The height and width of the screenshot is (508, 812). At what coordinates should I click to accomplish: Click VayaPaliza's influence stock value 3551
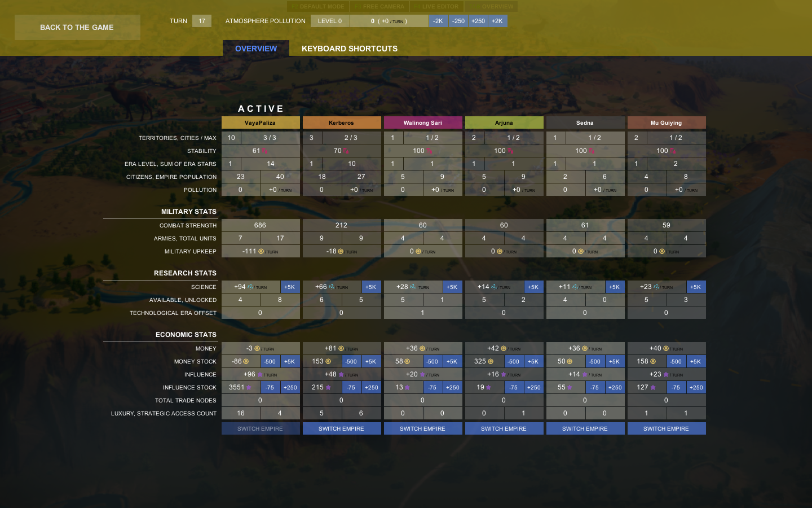[241, 387]
